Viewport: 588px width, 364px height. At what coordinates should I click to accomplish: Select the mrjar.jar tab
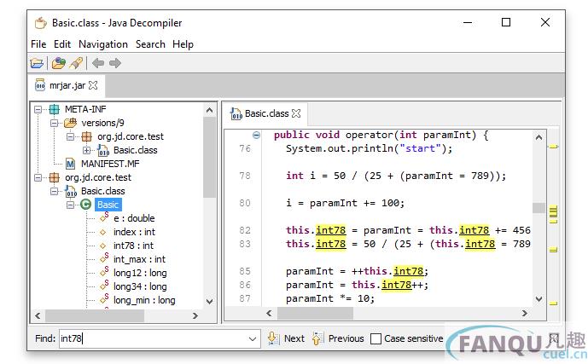click(67, 85)
